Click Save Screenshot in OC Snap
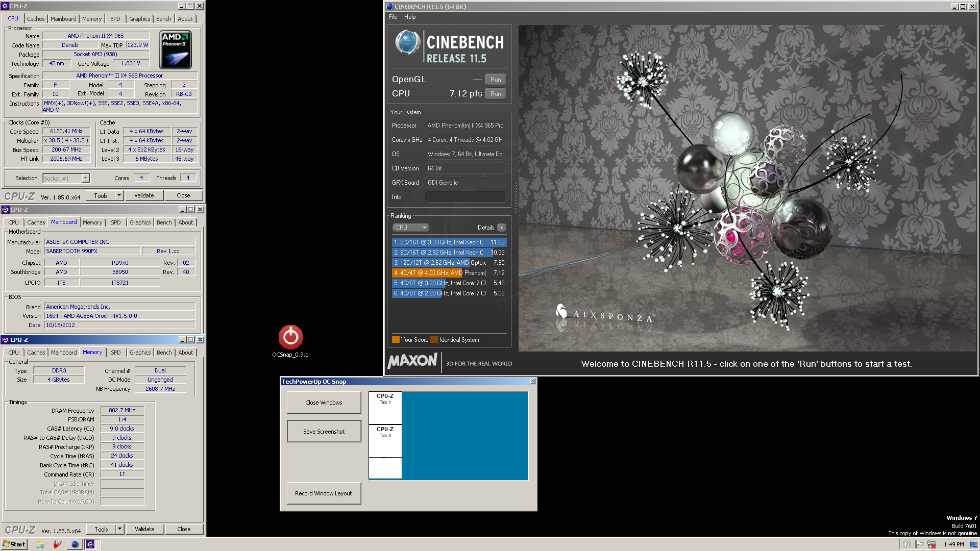The image size is (980, 551). click(324, 432)
